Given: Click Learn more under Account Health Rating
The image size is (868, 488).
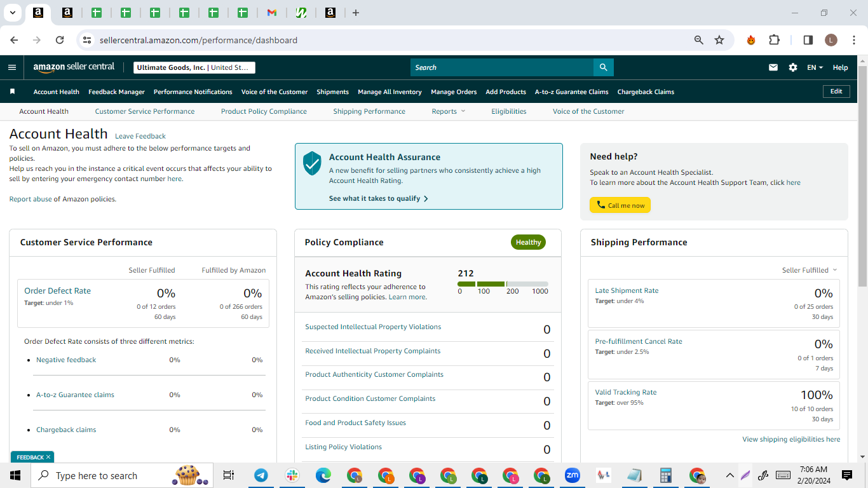Looking at the screenshot, I should 407,297.
